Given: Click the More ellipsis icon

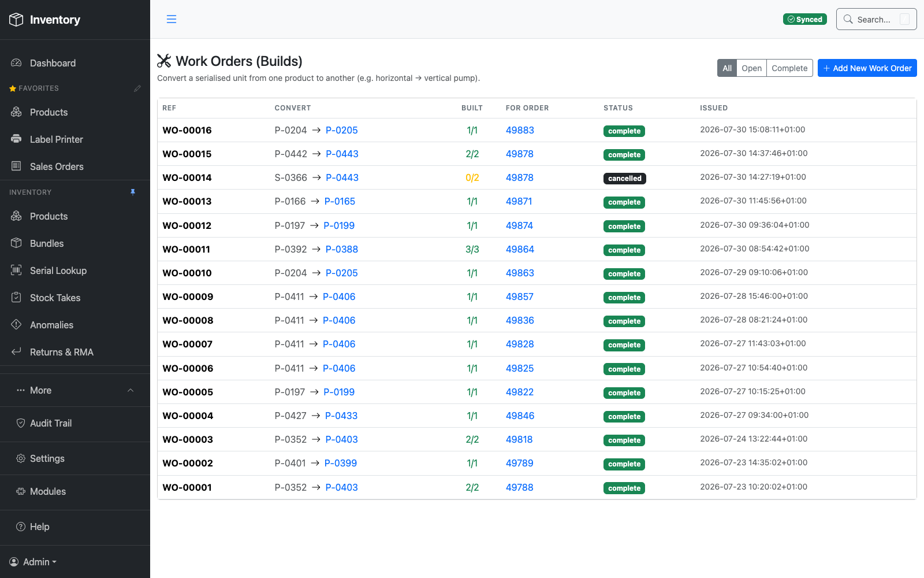Looking at the screenshot, I should click(x=21, y=390).
